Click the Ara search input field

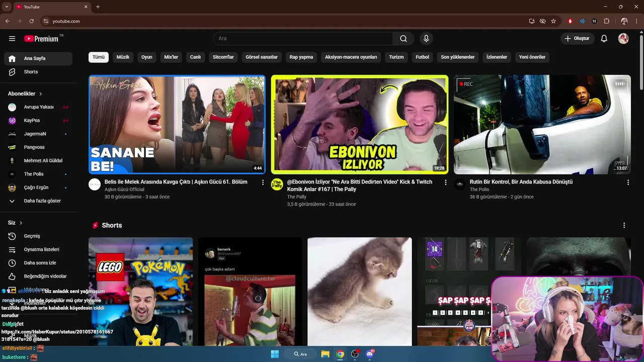(x=303, y=39)
